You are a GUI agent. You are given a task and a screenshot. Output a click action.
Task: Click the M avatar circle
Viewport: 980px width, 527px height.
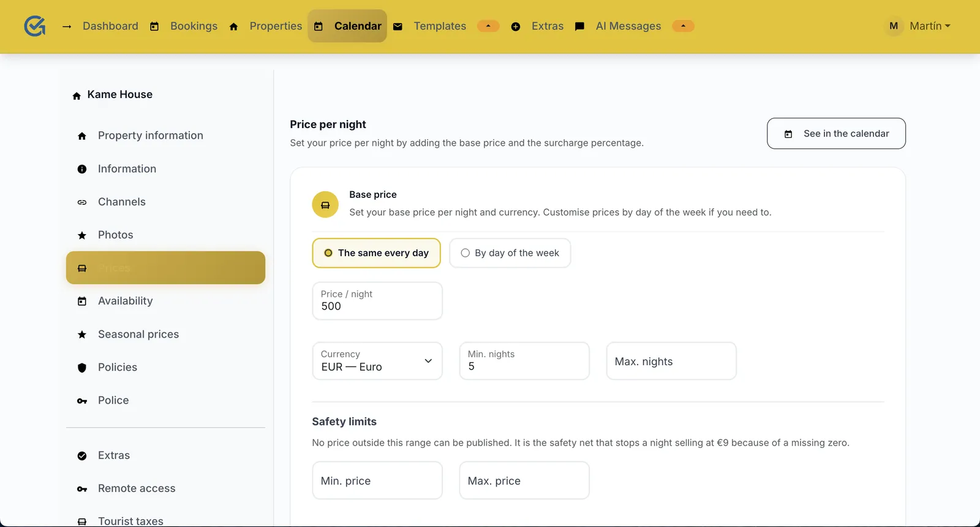(894, 26)
